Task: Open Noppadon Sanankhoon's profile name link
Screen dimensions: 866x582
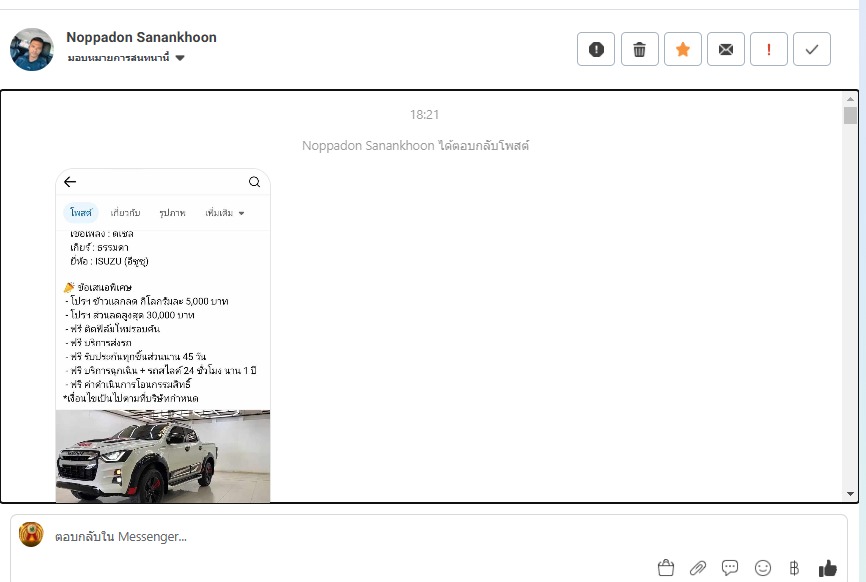Action: click(141, 37)
